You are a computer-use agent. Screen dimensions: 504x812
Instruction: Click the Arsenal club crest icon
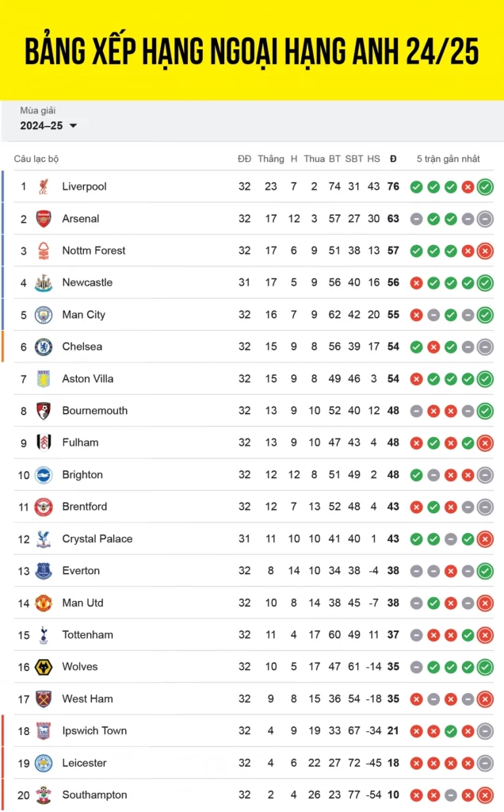[44, 219]
